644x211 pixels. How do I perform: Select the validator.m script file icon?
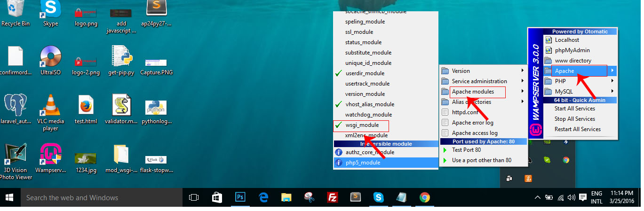tap(121, 109)
